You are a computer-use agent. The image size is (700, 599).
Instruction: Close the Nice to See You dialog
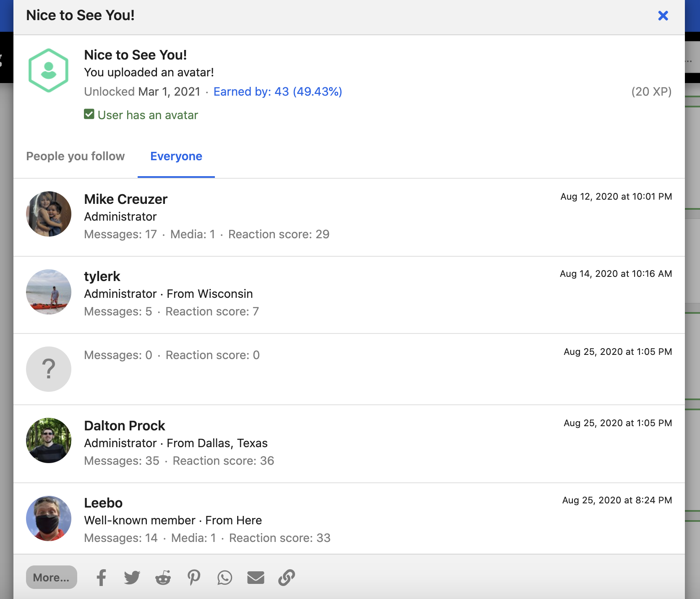coord(663,16)
